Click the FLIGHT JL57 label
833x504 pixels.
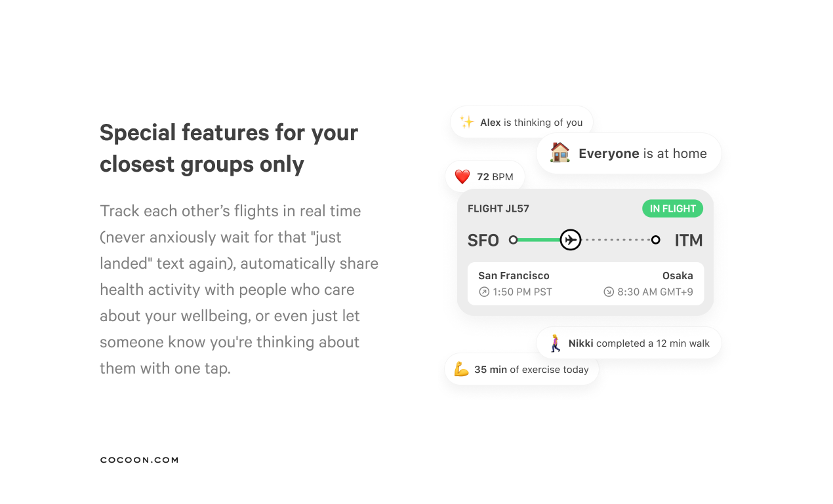pos(498,209)
